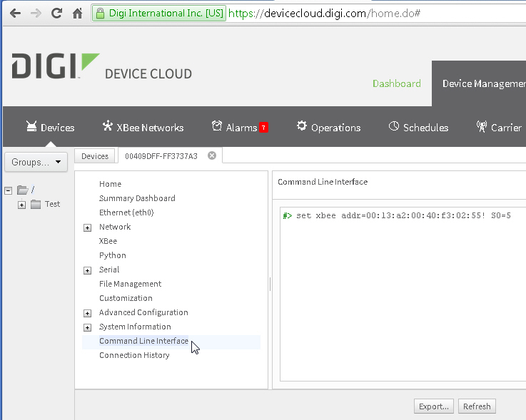Select Connection History in sidebar
Image resolution: width=526 pixels, height=420 pixels.
point(134,355)
